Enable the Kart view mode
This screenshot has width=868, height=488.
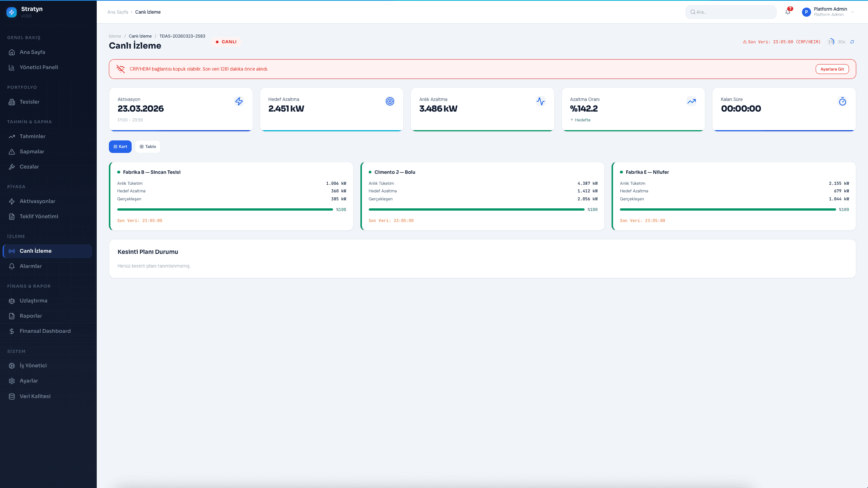(120, 146)
